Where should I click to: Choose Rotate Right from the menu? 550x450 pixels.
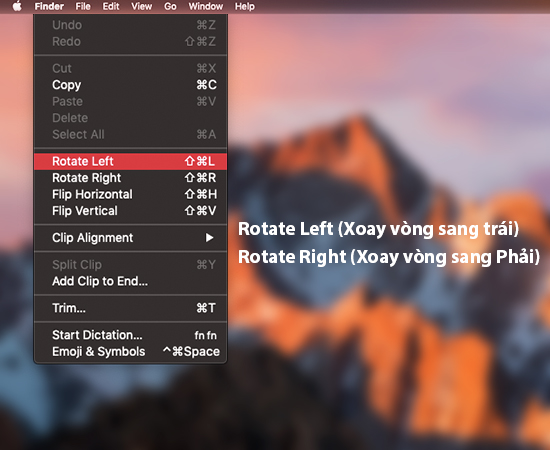[x=130, y=178]
